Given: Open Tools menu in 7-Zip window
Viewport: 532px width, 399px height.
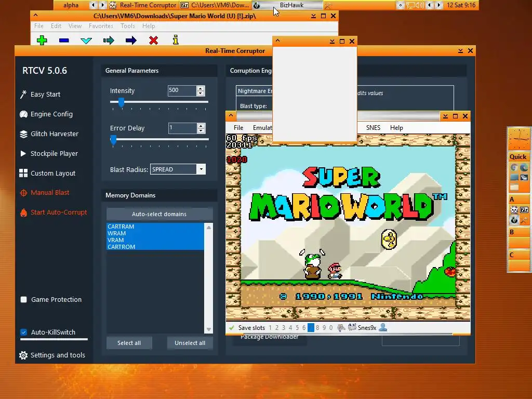Looking at the screenshot, I should (x=128, y=26).
